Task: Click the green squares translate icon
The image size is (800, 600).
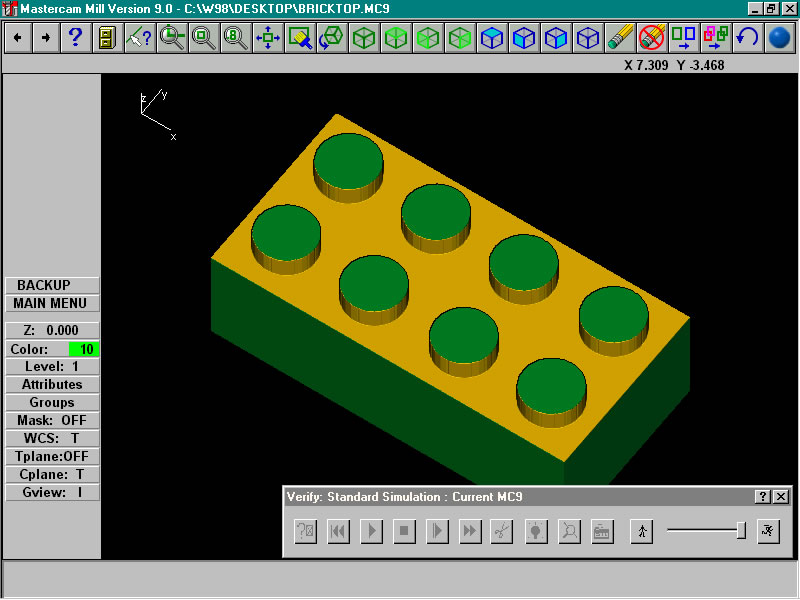Action: 684,37
